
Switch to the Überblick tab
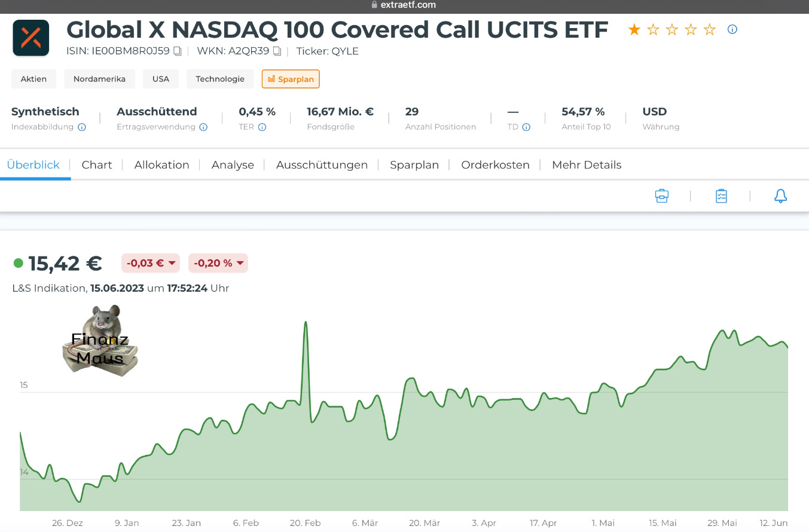point(33,165)
